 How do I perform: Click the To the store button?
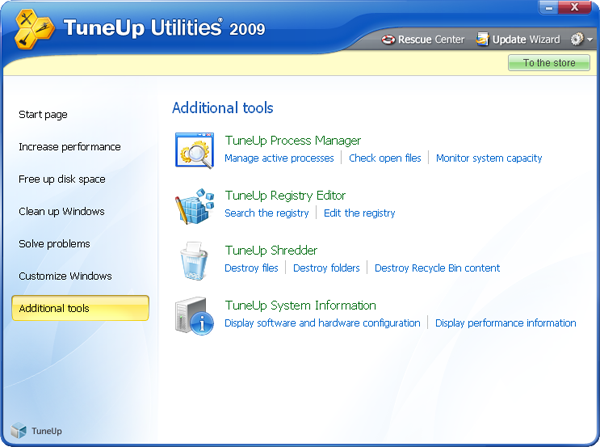(549, 63)
